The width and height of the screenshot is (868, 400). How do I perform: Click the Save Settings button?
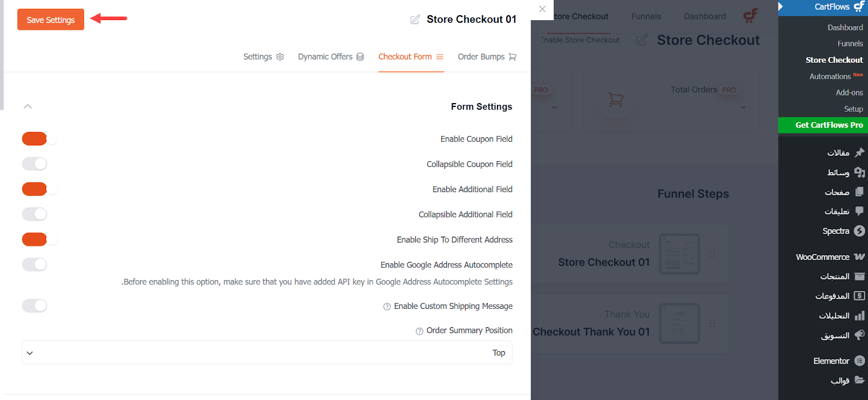50,20
